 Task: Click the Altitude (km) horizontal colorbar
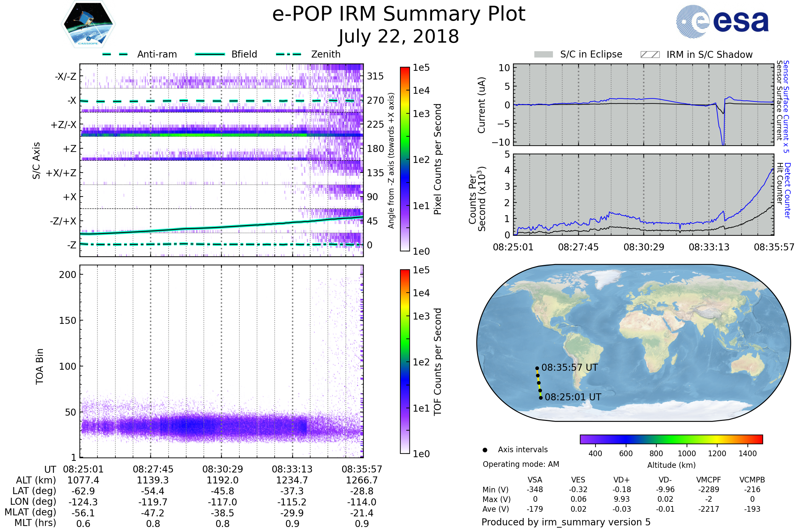coord(671,439)
